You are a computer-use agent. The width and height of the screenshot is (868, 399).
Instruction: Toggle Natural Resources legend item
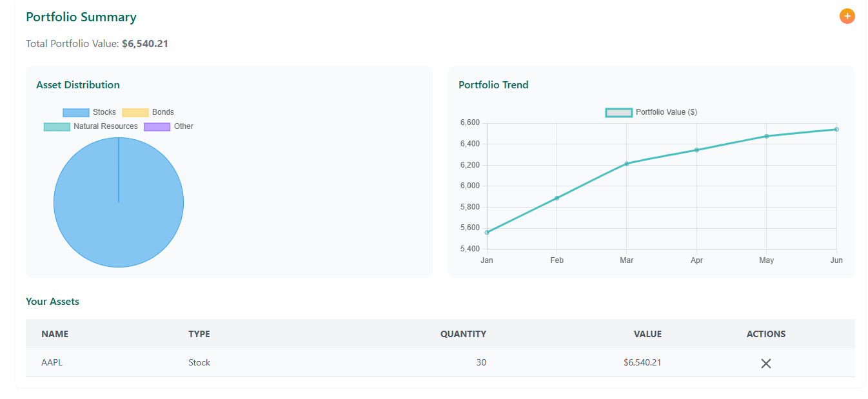point(91,126)
